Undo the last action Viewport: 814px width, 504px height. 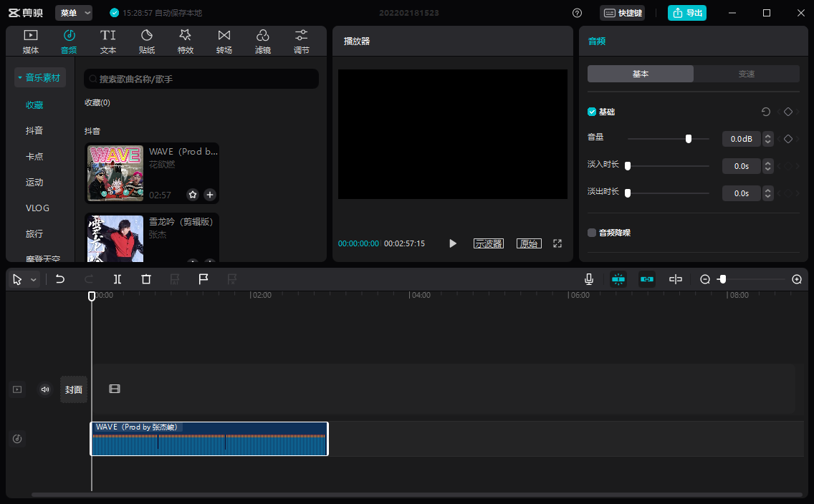coord(60,279)
